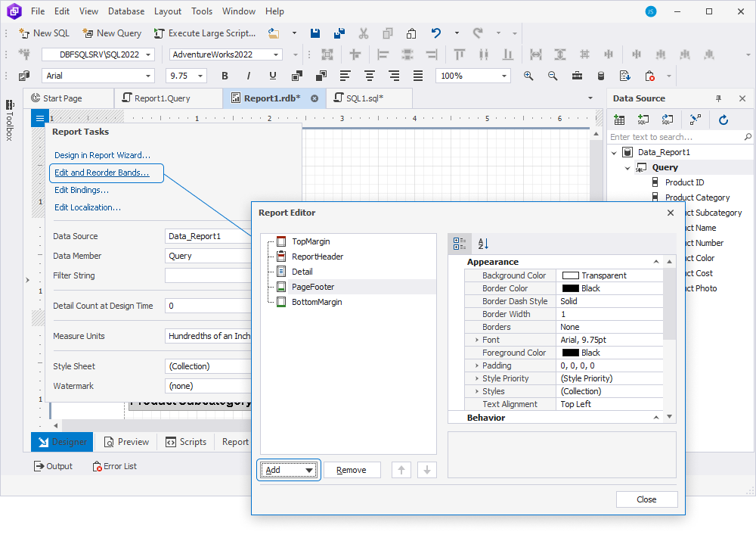Click the Remove button in Report Editor
The width and height of the screenshot is (756, 538).
click(352, 470)
